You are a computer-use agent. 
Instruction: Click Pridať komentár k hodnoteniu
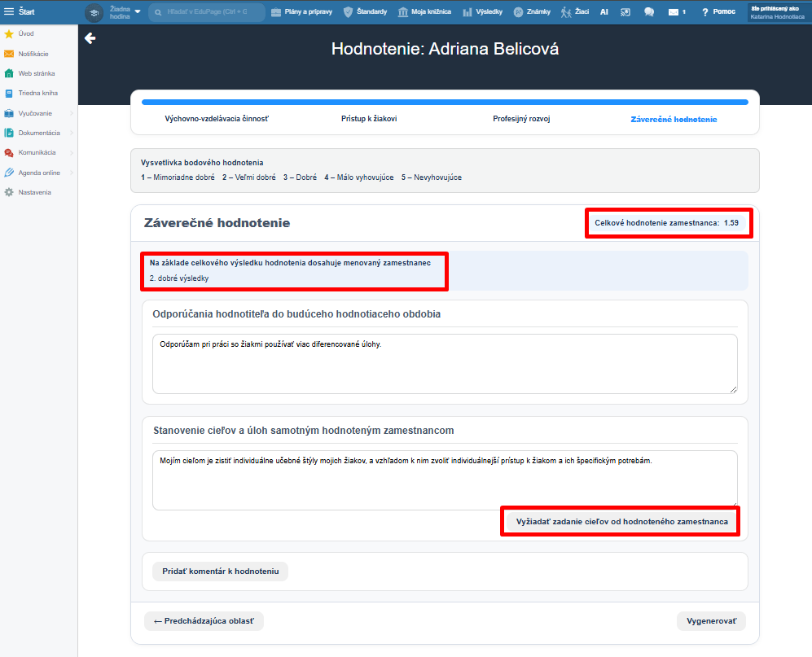(220, 571)
